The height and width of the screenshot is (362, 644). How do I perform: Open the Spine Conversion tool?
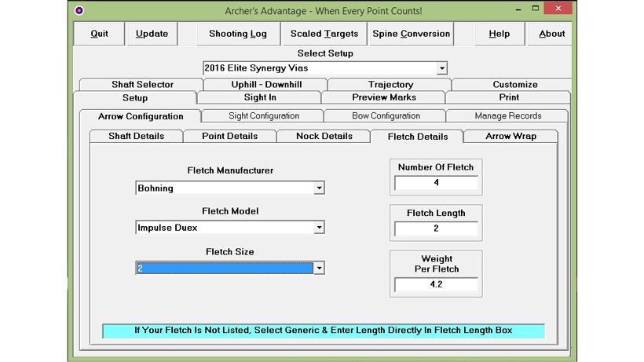pyautogui.click(x=411, y=34)
